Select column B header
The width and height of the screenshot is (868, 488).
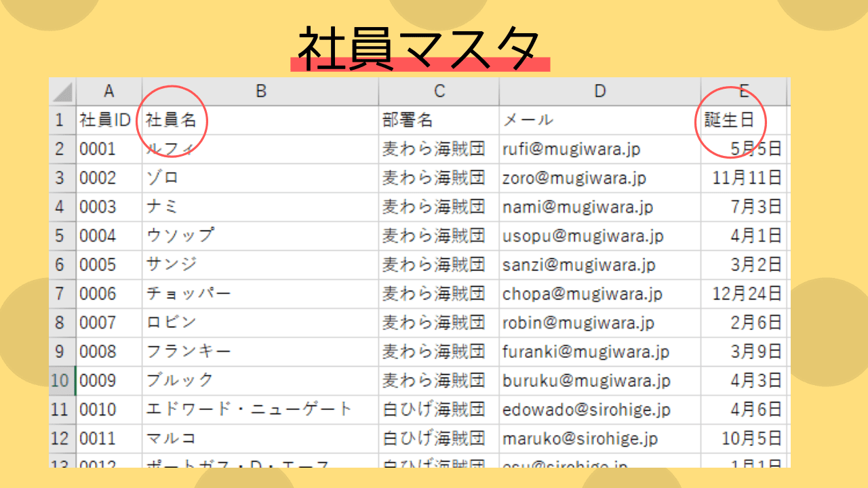[x=260, y=91]
